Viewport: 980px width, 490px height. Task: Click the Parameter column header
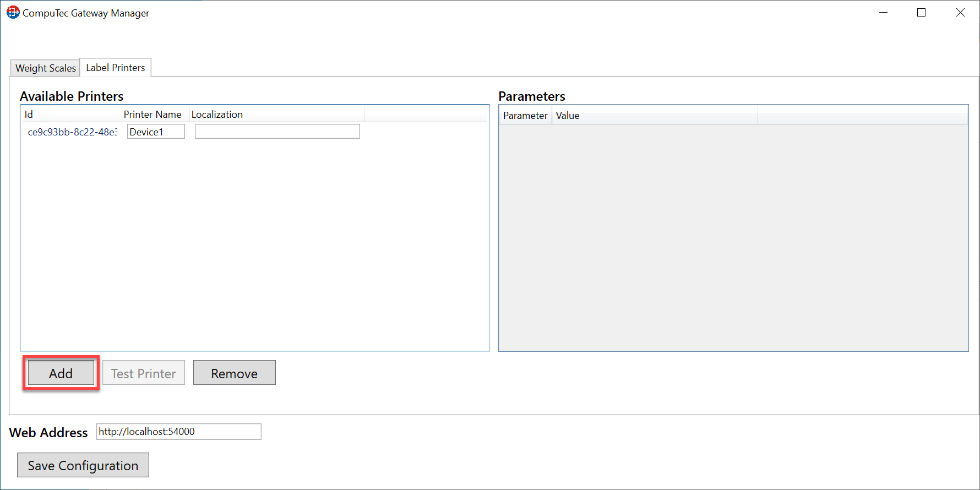pos(525,116)
